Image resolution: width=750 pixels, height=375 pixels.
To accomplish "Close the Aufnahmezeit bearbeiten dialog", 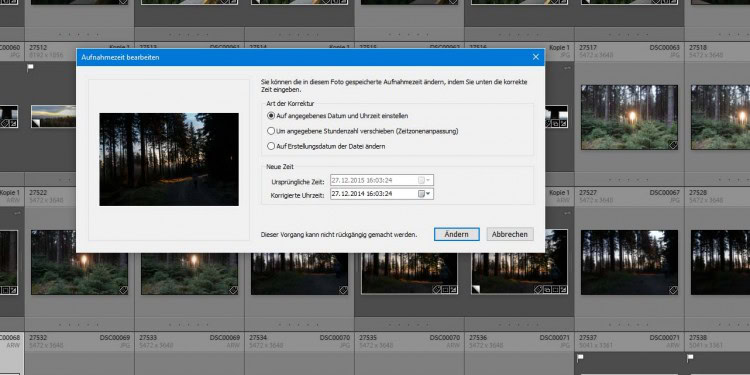I will coord(536,57).
